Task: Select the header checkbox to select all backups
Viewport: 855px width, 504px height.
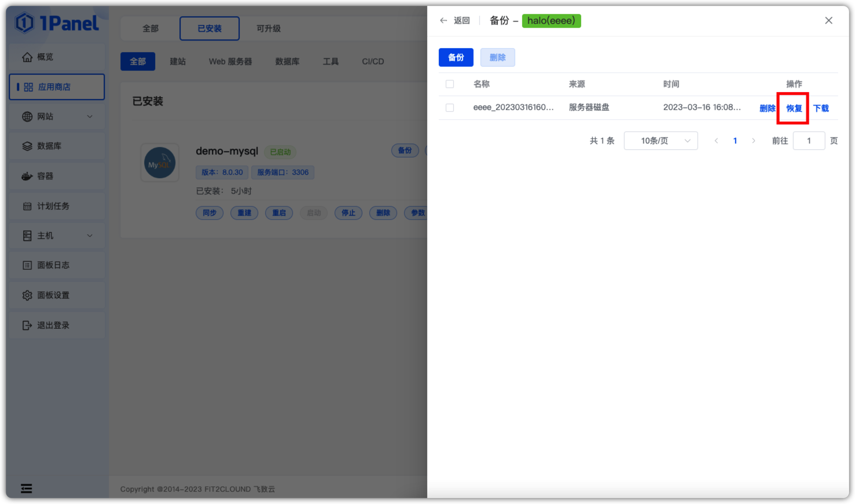Action: click(x=450, y=83)
